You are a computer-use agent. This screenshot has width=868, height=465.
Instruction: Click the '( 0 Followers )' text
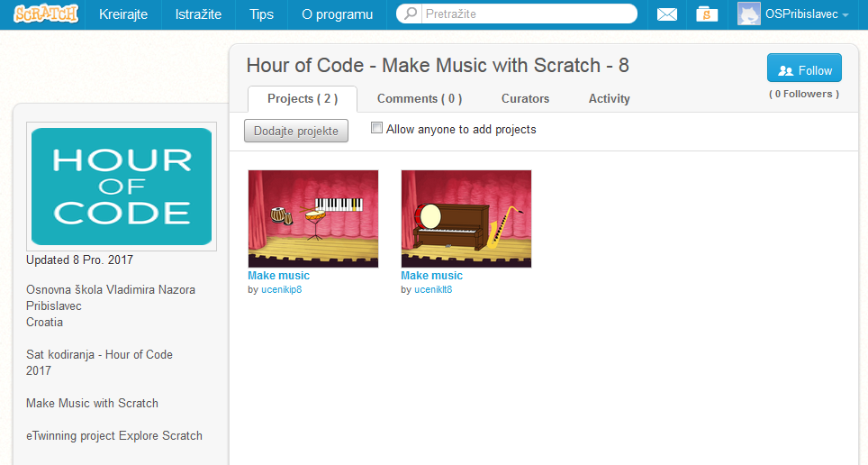[x=804, y=94]
